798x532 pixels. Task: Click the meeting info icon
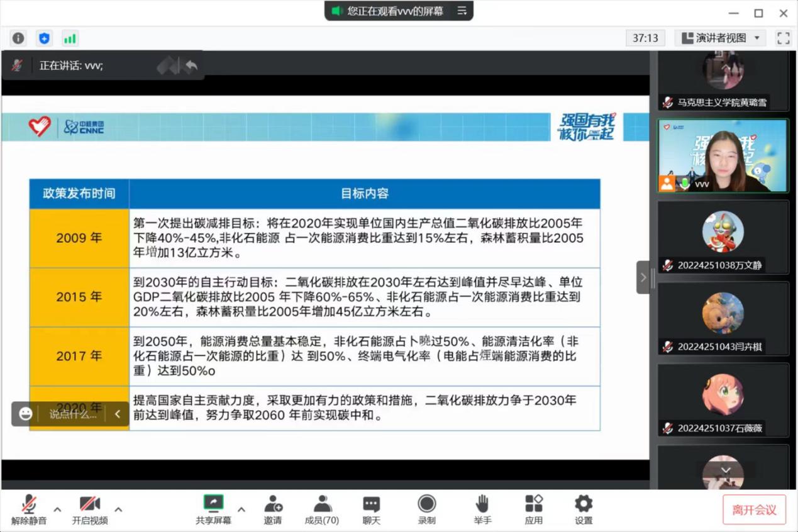tap(18, 38)
